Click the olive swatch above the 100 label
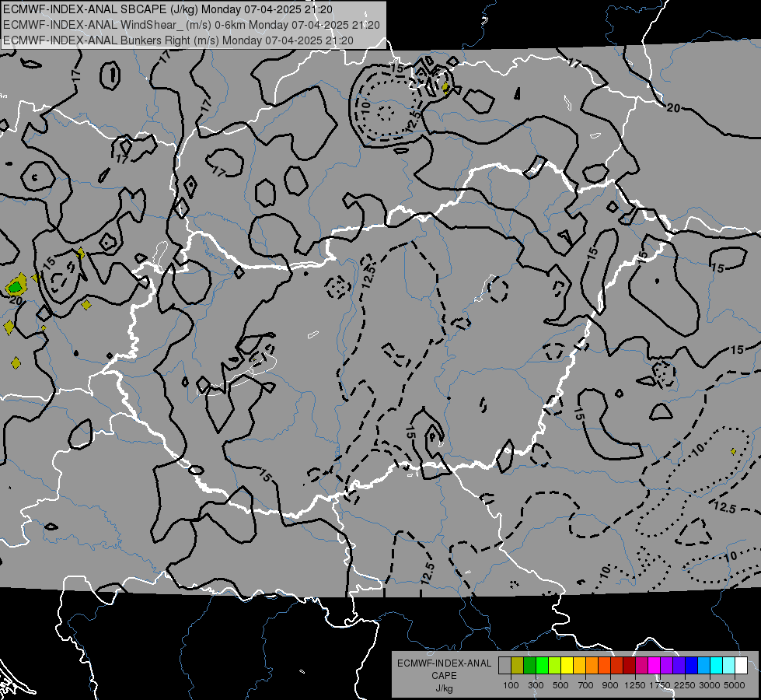 click(518, 666)
